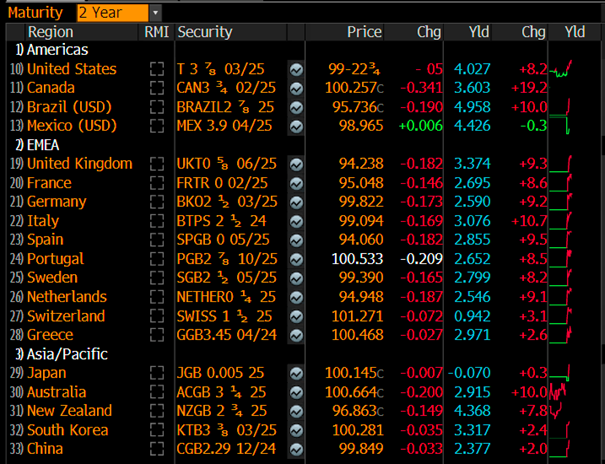The image size is (605, 464).
Task: Enable RMI checkbox for Germany
Action: coord(157,202)
